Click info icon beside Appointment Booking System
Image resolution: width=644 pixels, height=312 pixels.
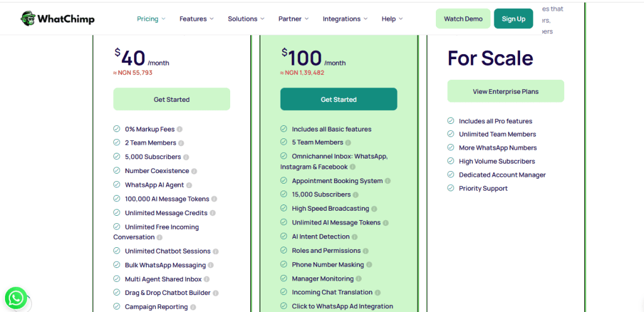tap(388, 181)
